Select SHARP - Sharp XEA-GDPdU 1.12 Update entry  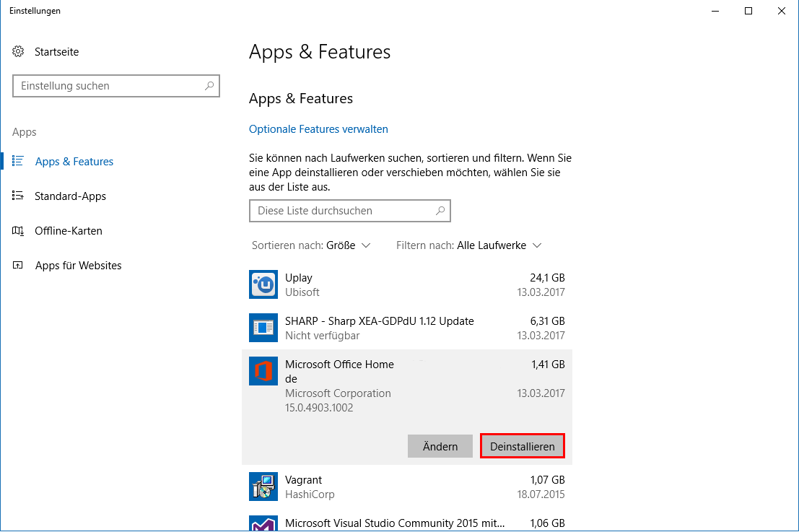379,321
